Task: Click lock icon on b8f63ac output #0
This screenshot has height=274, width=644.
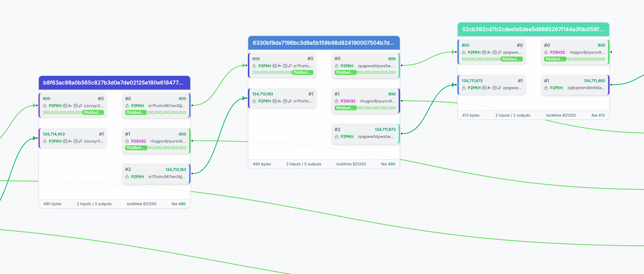Action: click(127, 106)
